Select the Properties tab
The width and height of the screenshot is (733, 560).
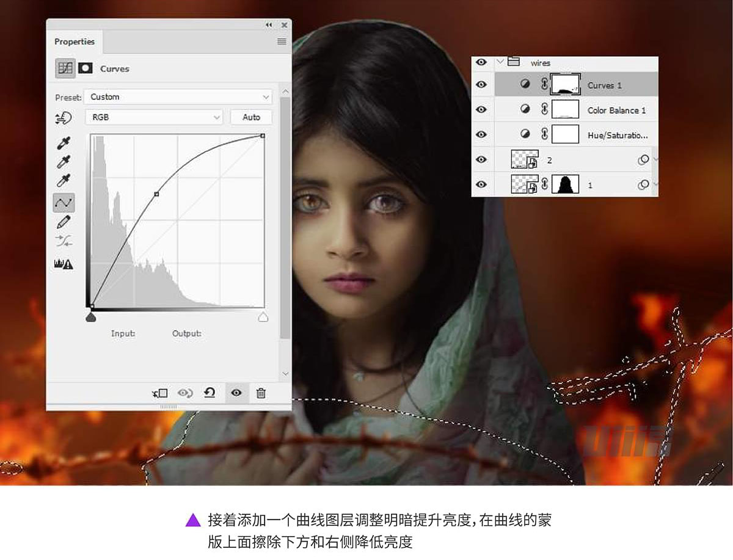(x=75, y=42)
